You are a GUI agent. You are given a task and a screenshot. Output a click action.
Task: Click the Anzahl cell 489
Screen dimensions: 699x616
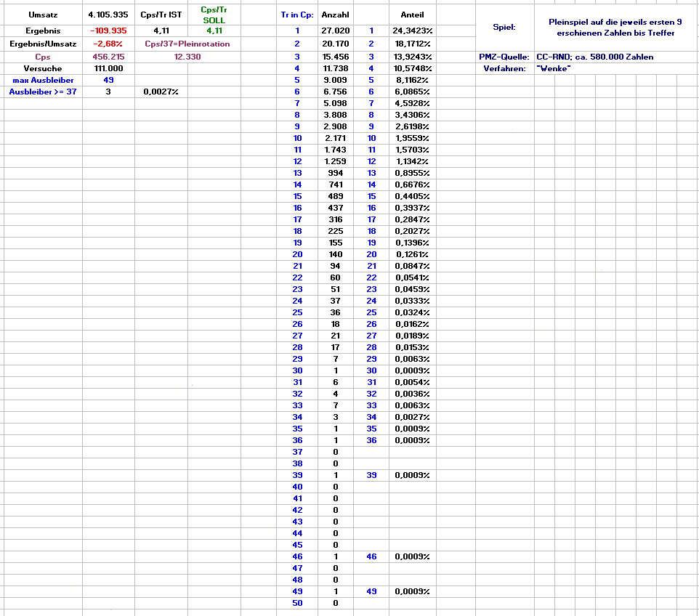(x=335, y=196)
